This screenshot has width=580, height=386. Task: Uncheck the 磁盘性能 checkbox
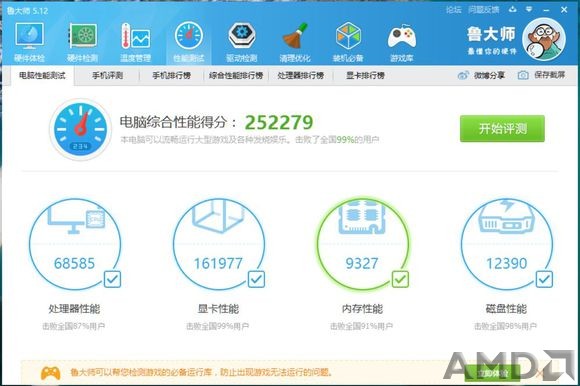544,279
